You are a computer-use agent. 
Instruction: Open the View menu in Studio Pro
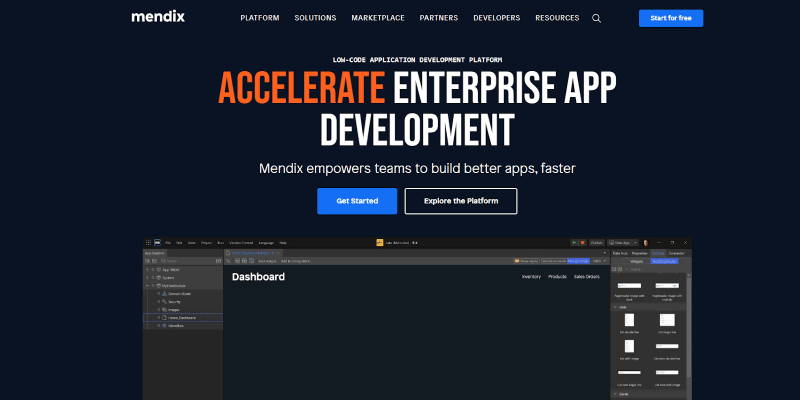coord(191,243)
